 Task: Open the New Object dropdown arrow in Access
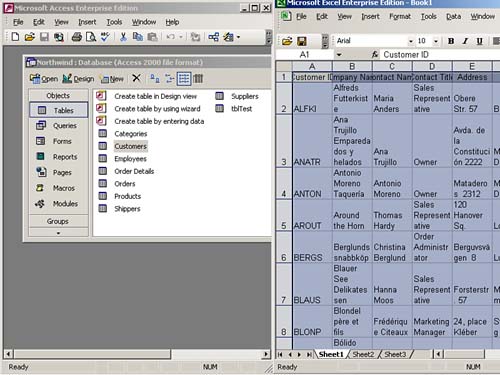click(x=238, y=37)
